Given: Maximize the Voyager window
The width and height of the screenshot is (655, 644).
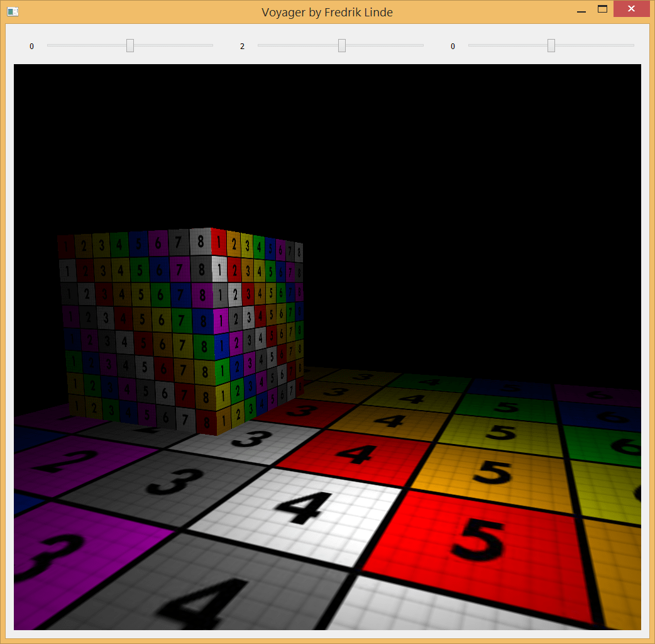Looking at the screenshot, I should [602, 9].
